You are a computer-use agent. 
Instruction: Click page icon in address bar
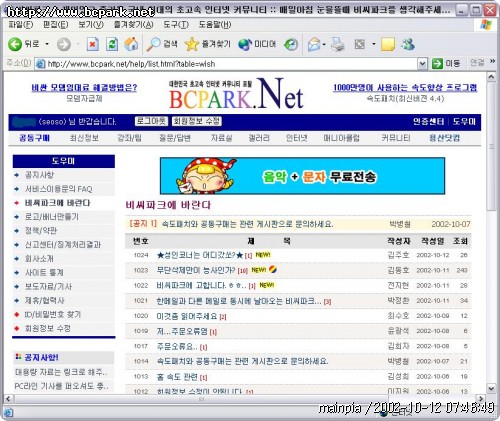pos(40,64)
